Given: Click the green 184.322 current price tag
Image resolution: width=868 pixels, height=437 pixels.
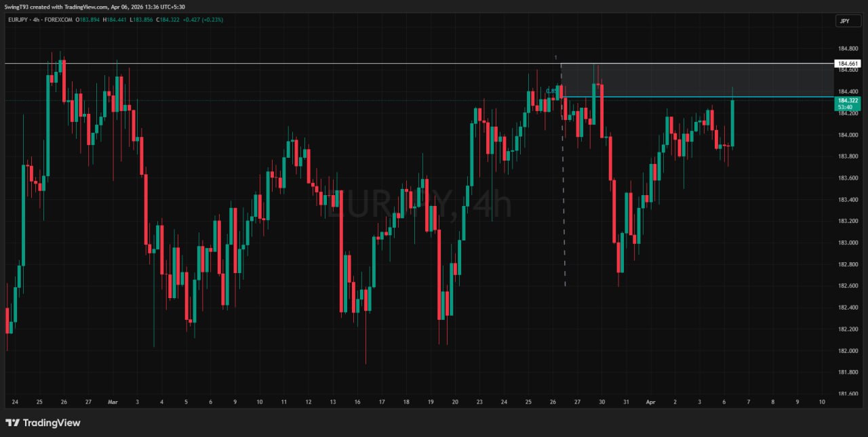Looking at the screenshot, I should coord(848,104).
